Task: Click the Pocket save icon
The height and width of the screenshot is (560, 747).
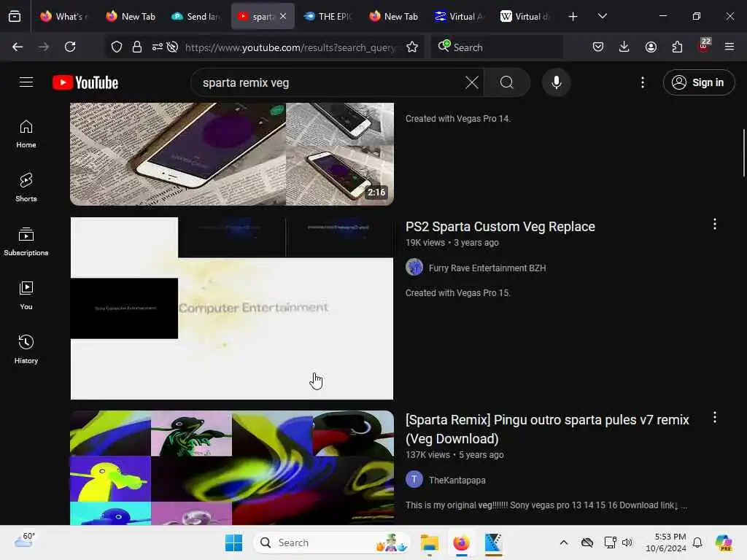Action: pos(598,47)
